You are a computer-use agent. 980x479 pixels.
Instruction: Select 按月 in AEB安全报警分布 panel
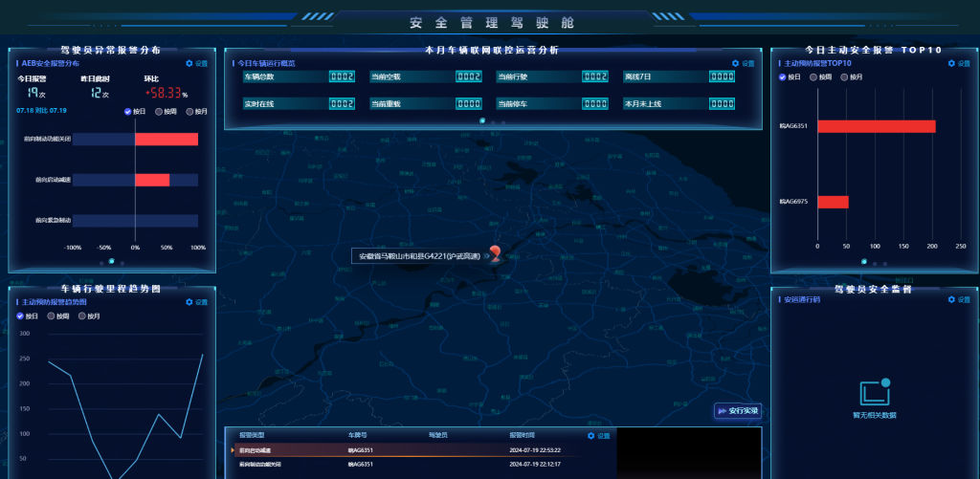[197, 112]
